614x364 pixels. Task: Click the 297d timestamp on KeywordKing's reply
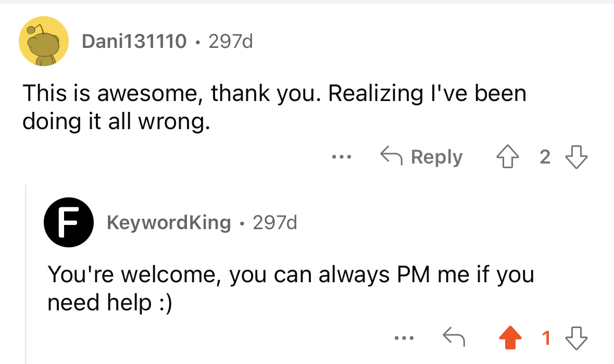275,222
